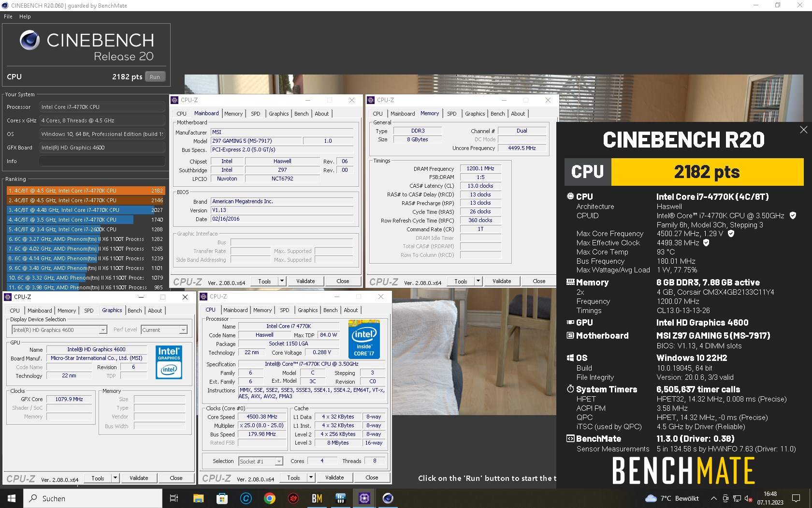The height and width of the screenshot is (508, 812).
Task: Open Google Chrome from the taskbar
Action: coord(270,498)
